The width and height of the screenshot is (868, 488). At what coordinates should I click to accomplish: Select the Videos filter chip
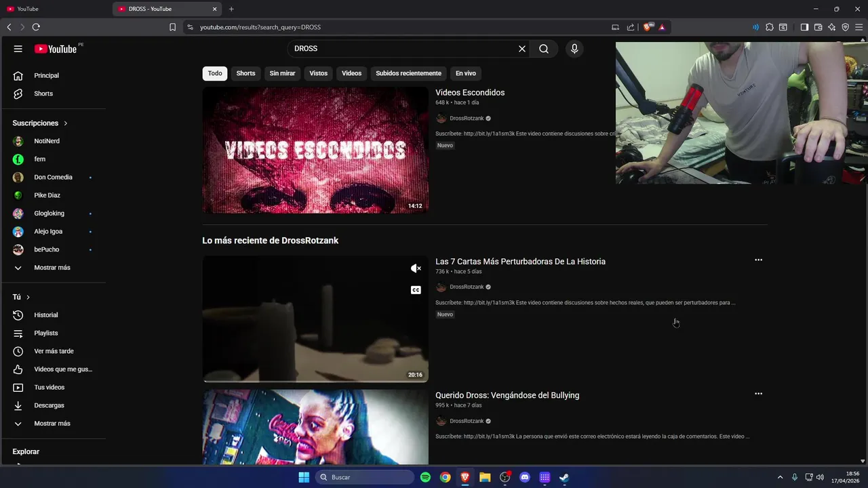351,73
